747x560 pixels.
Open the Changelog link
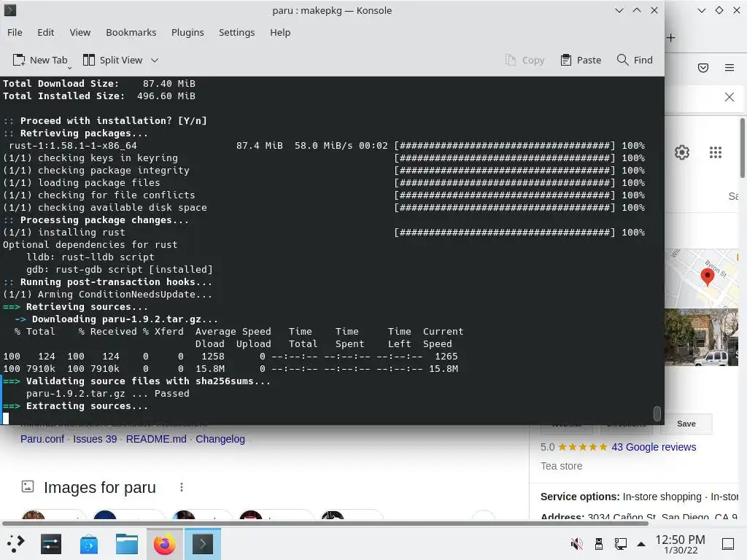pyautogui.click(x=220, y=439)
